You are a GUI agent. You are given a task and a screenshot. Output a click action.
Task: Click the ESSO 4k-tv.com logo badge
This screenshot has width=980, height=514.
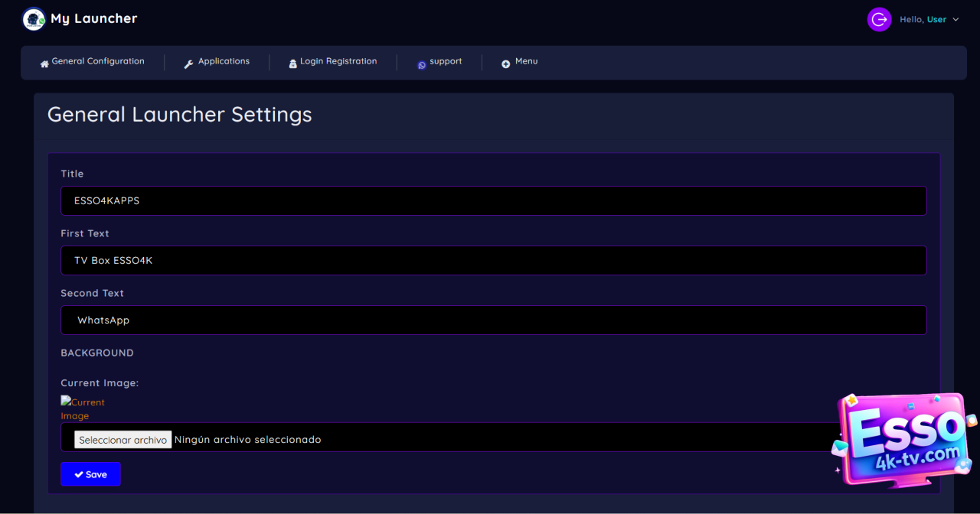coord(903,440)
